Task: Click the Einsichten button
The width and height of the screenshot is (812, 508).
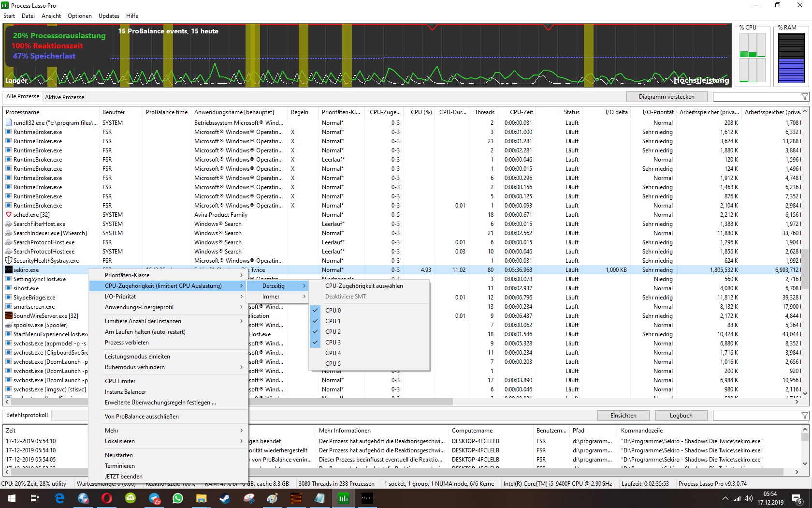Action: [x=623, y=416]
